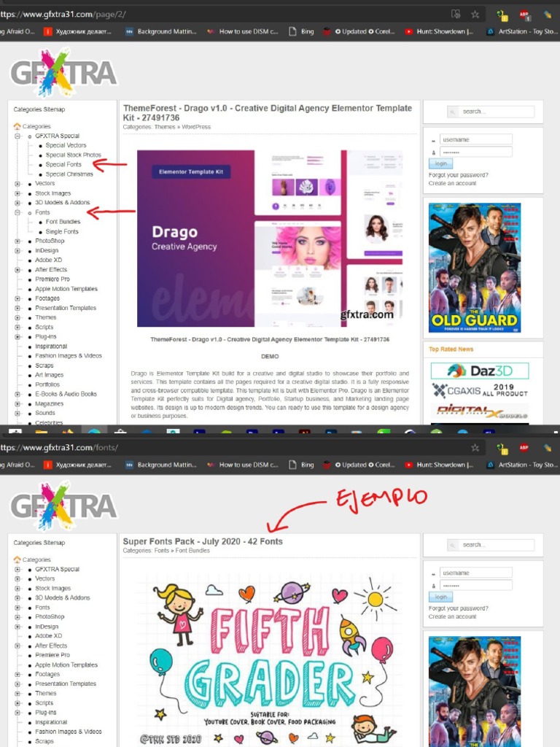The image size is (560, 747).
Task: Open Updated Corel bookmark in fonts window
Action: pos(359,465)
